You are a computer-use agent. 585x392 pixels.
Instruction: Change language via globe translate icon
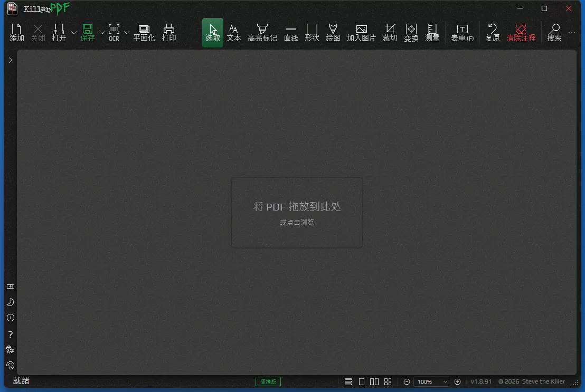pos(11,349)
